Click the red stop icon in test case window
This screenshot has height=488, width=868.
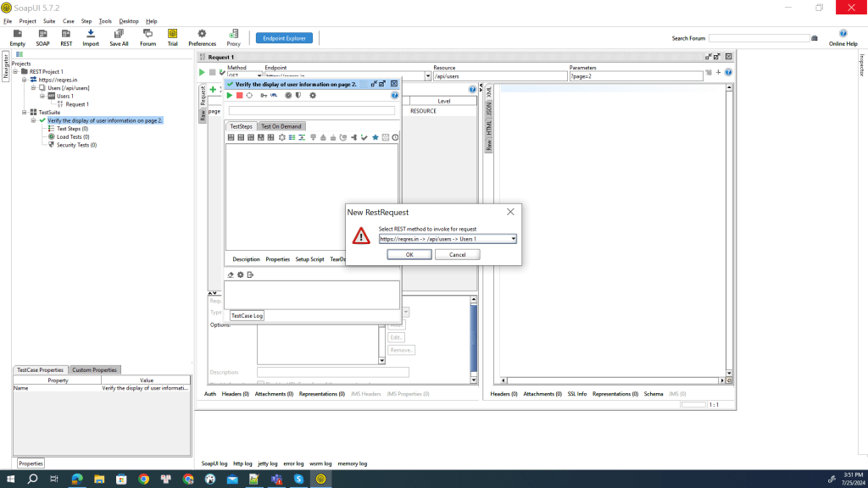[x=240, y=96]
